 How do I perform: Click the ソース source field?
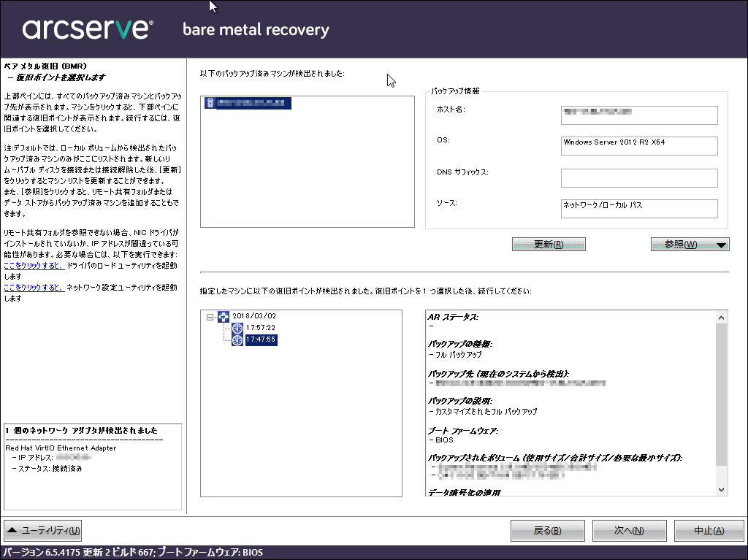tap(639, 209)
